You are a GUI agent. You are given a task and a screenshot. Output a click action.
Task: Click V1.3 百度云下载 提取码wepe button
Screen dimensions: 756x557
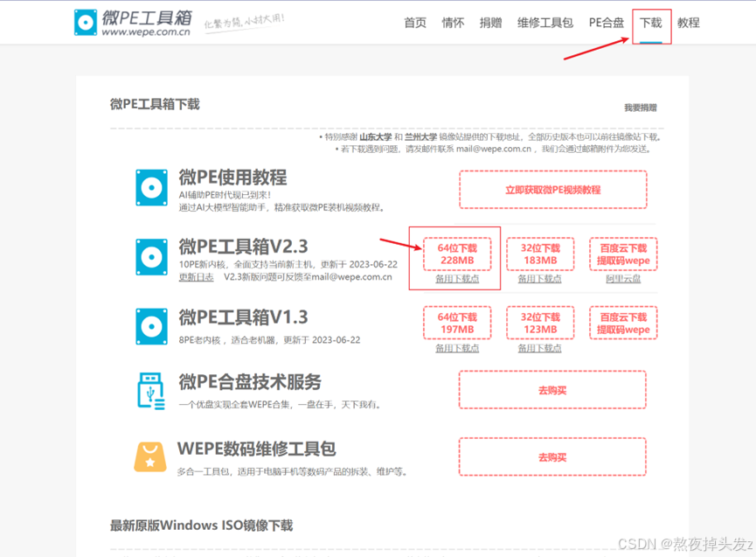tap(623, 324)
